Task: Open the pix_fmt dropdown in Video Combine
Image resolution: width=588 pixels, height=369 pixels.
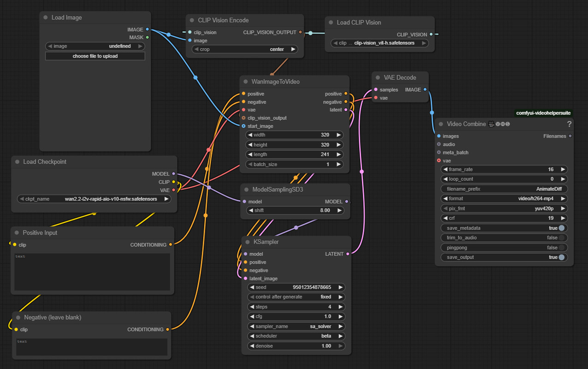Action: (504, 208)
